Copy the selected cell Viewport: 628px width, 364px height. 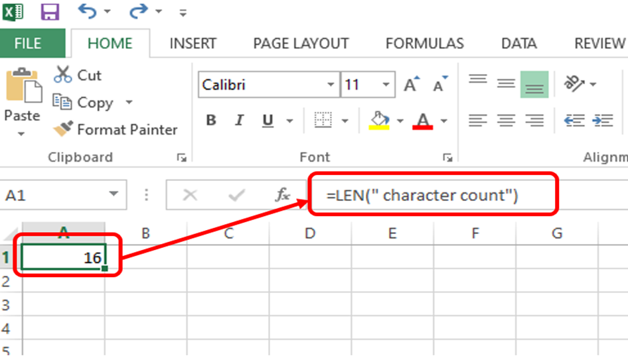click(83, 102)
